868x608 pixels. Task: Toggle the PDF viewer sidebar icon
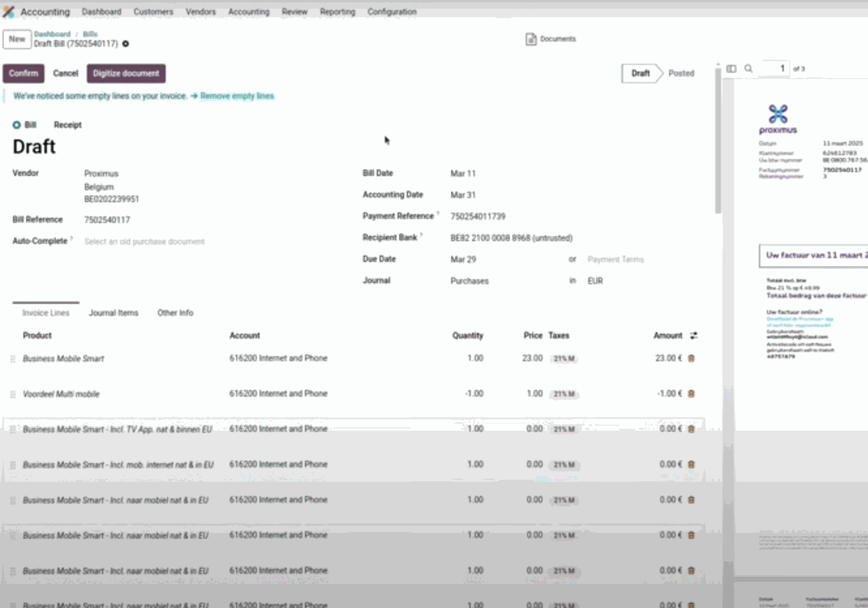pyautogui.click(x=731, y=69)
